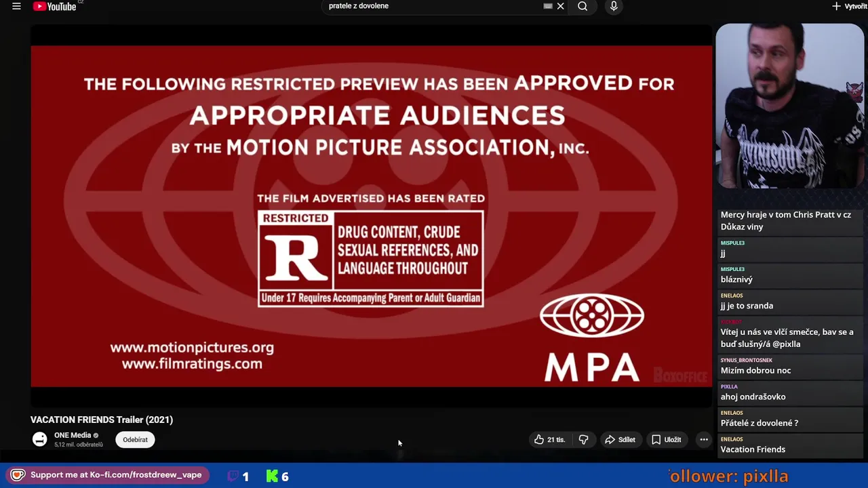
Task: Clear the search query with X
Action: (560, 6)
